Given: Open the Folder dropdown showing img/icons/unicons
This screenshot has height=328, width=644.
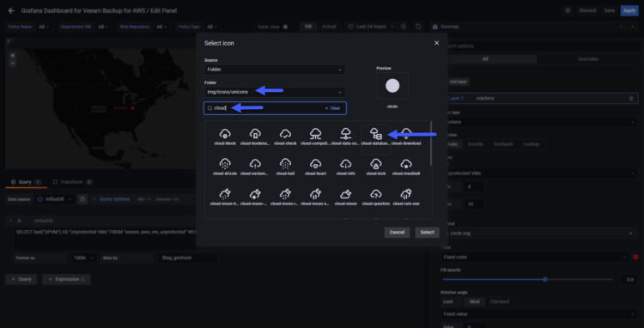Looking at the screenshot, I should (x=275, y=92).
